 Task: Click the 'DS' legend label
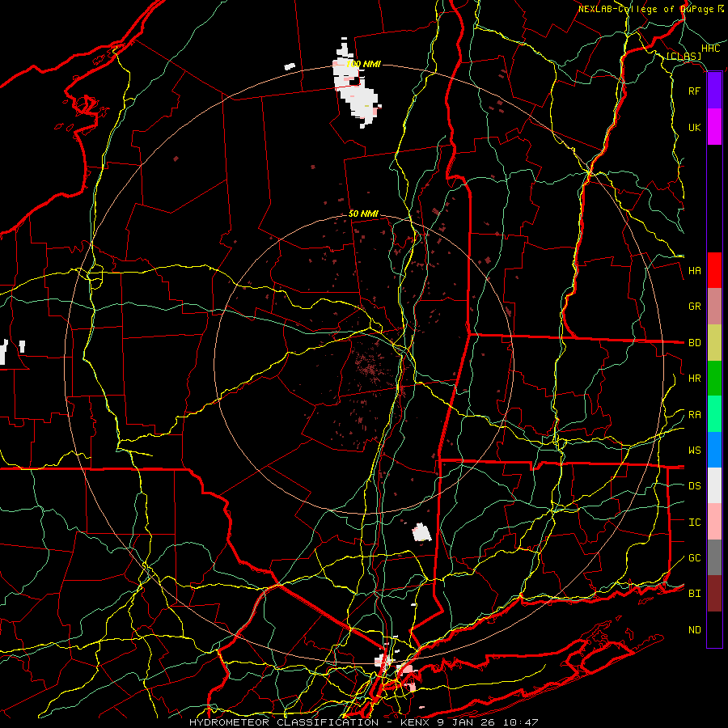coord(694,486)
